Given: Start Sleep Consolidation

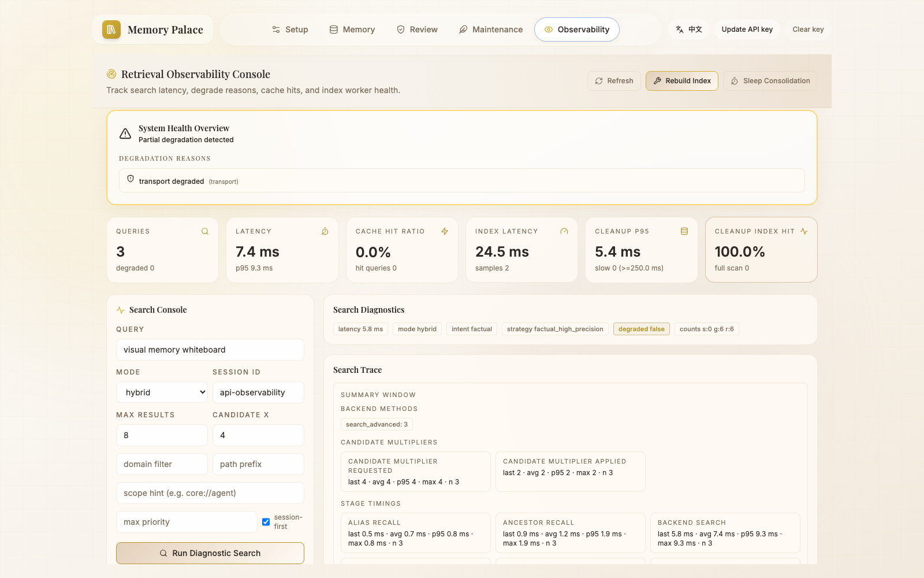Looking at the screenshot, I should click(770, 81).
